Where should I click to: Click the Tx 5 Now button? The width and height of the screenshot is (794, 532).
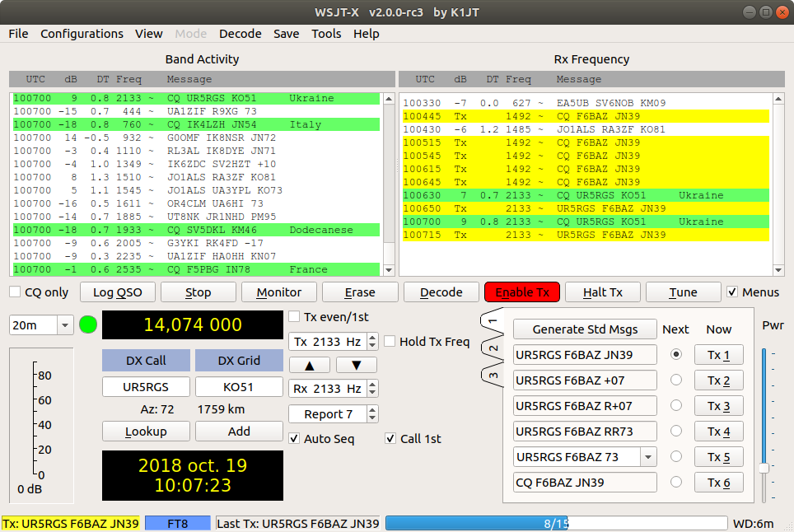[x=718, y=457]
